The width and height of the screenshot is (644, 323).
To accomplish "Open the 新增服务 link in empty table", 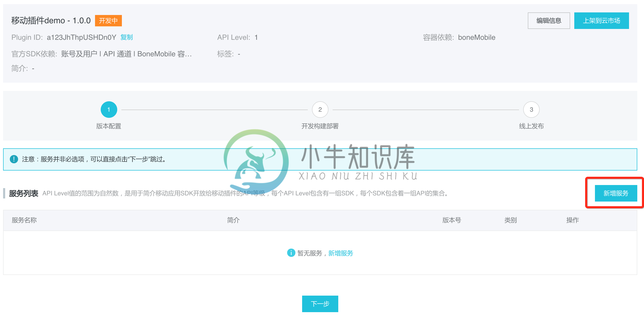I will tap(341, 253).
